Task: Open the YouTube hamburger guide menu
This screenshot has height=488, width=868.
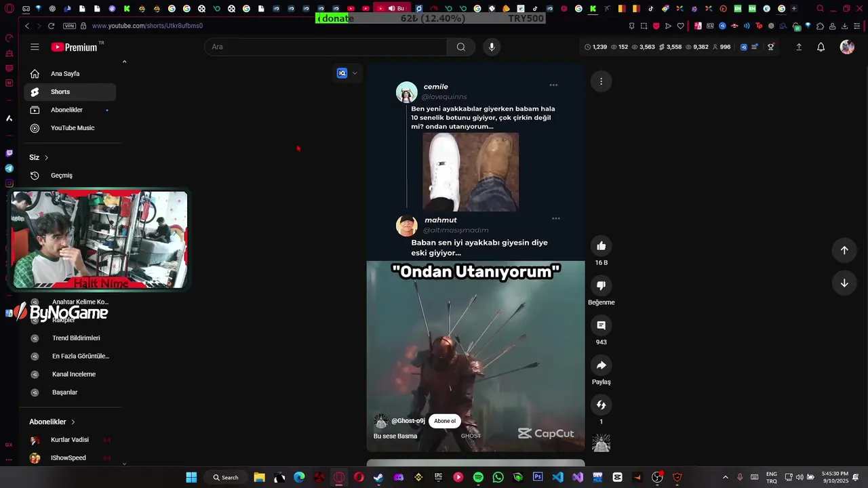Action: point(35,47)
